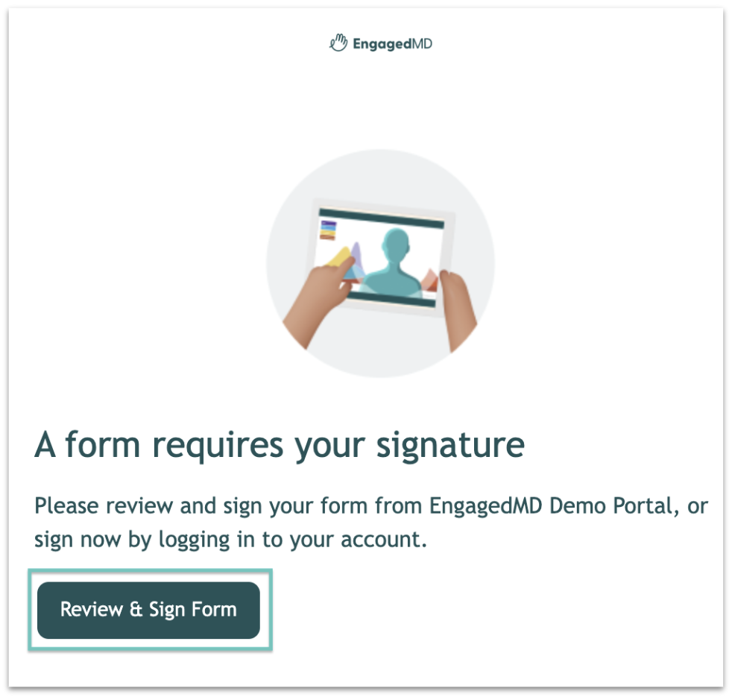Click the dark bottom bar of the tablet screen
Screen dimensions: 732x700
(x=392, y=299)
